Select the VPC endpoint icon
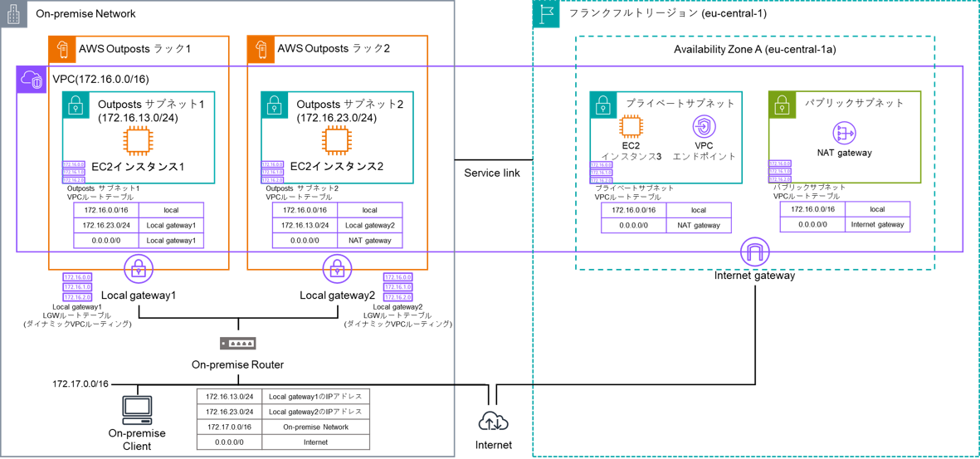The height and width of the screenshot is (459, 980). coord(704,127)
